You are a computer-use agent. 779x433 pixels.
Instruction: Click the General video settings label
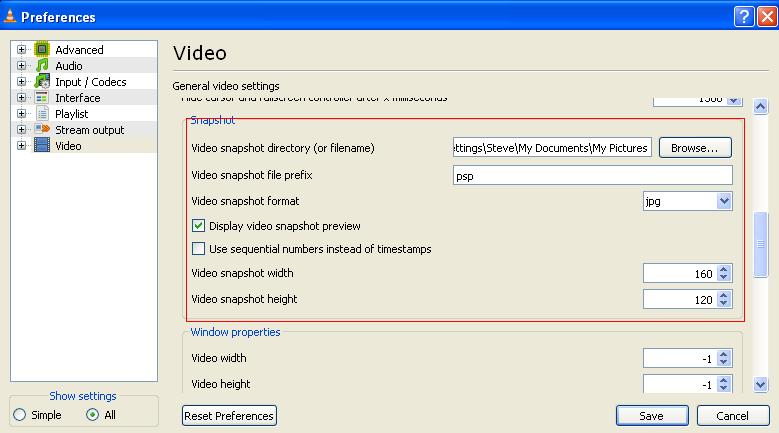pyautogui.click(x=226, y=86)
